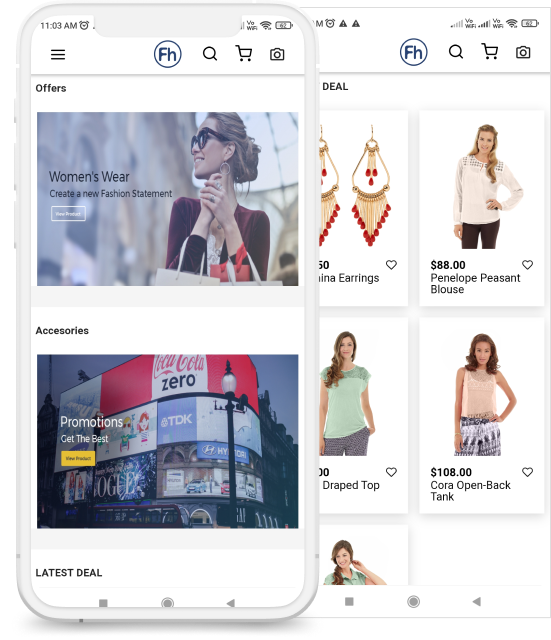This screenshot has height=640, width=551.
Task: Toggle wishlist heart for the Earrings
Action: pyautogui.click(x=391, y=265)
